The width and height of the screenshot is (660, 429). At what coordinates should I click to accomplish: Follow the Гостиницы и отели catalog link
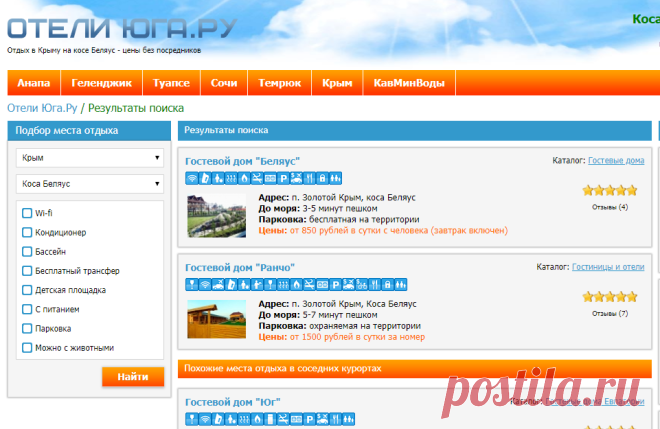608,267
